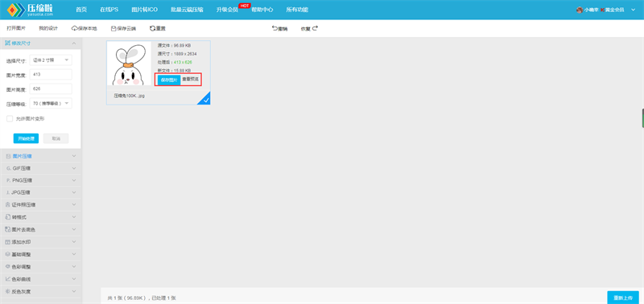Open 升级会员 from the top menu
This screenshot has height=304, width=644.
click(x=227, y=10)
